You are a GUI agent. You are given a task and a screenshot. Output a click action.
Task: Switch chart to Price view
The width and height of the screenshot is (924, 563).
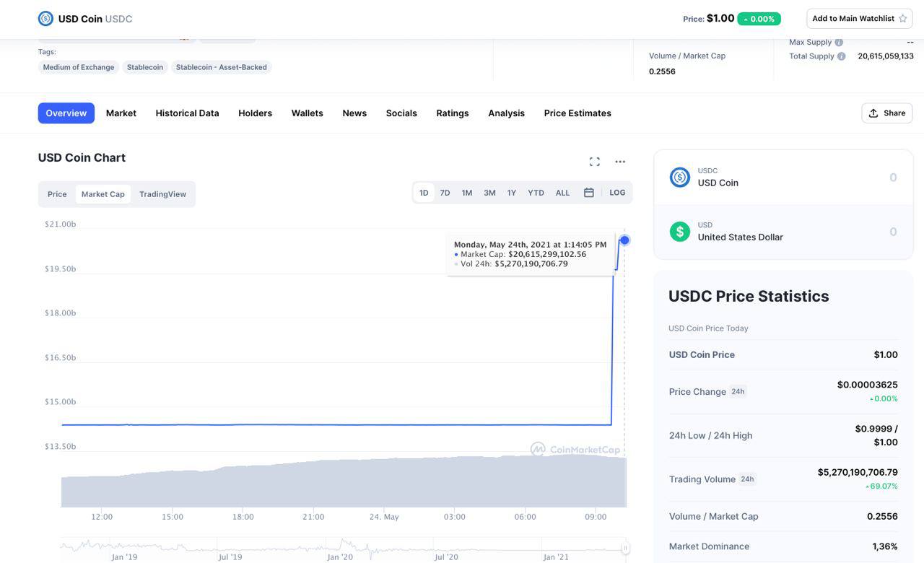pos(57,194)
